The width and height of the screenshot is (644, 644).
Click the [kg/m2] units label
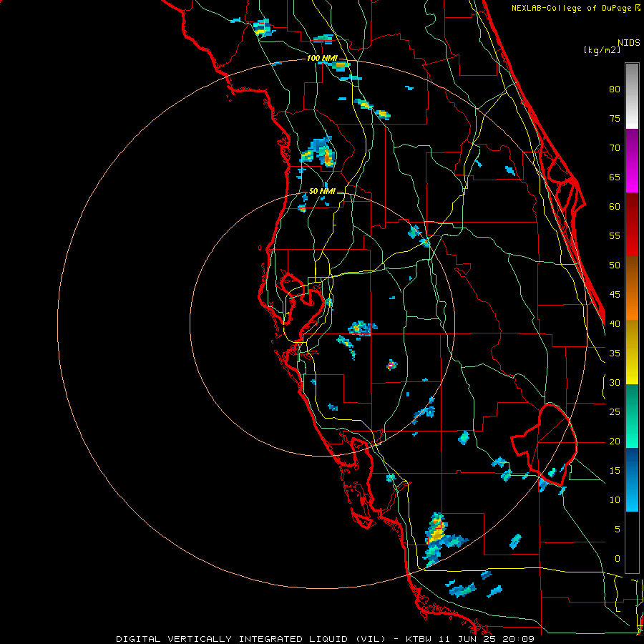(602, 50)
